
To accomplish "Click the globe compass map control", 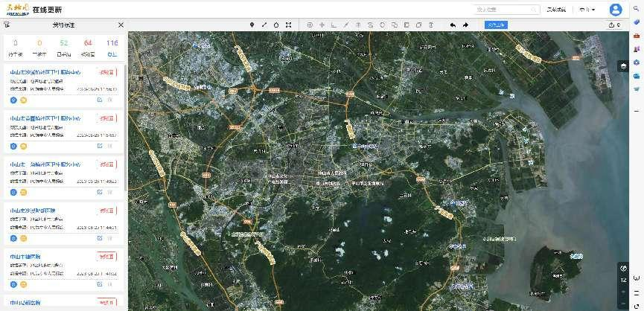I will pos(623,269).
